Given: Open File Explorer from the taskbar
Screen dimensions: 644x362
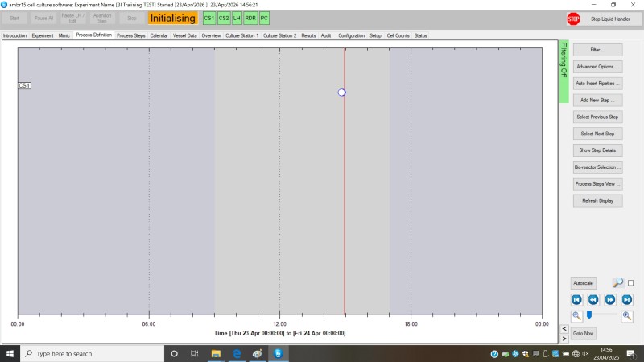Looking at the screenshot, I should (x=216, y=353).
